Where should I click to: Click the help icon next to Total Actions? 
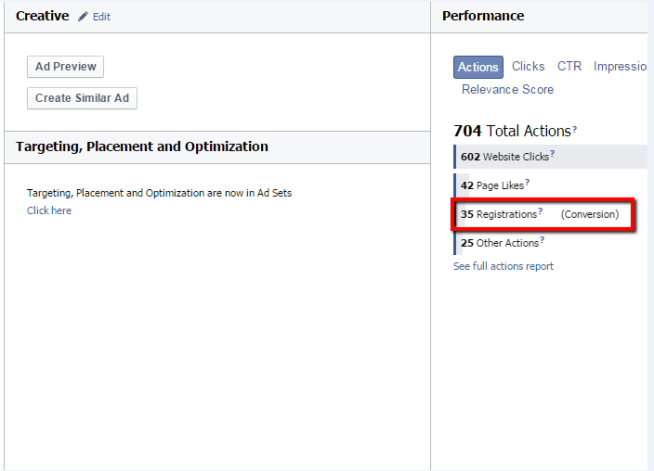(x=575, y=130)
